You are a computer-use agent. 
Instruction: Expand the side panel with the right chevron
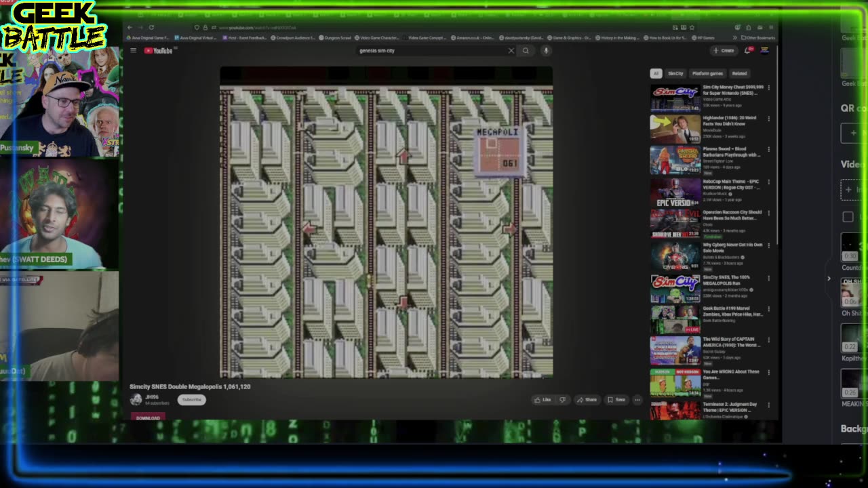(x=829, y=278)
